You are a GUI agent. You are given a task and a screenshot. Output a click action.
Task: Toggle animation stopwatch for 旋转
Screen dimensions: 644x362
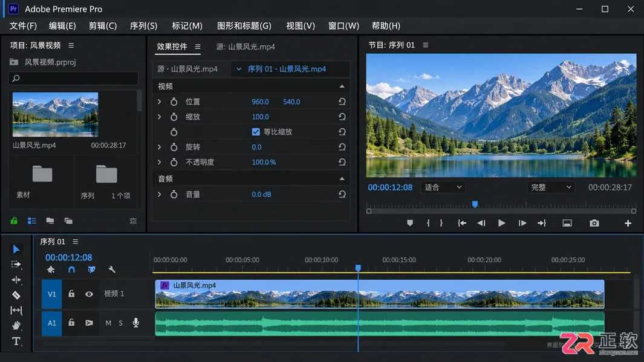coord(174,147)
